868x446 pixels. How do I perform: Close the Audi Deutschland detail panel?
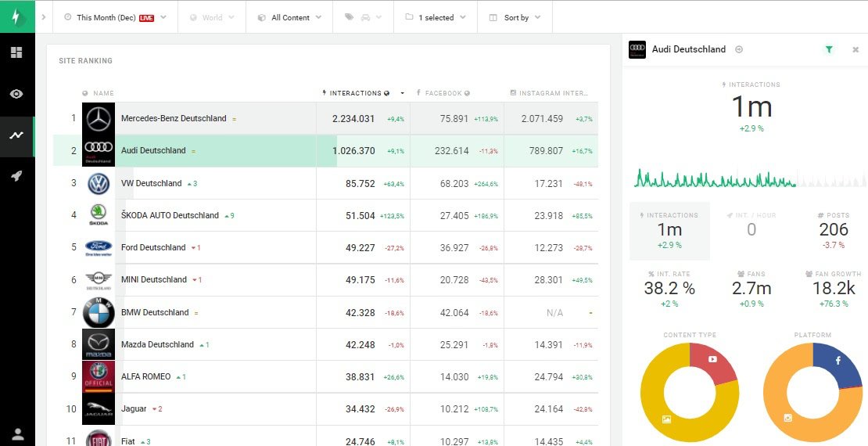tap(855, 49)
